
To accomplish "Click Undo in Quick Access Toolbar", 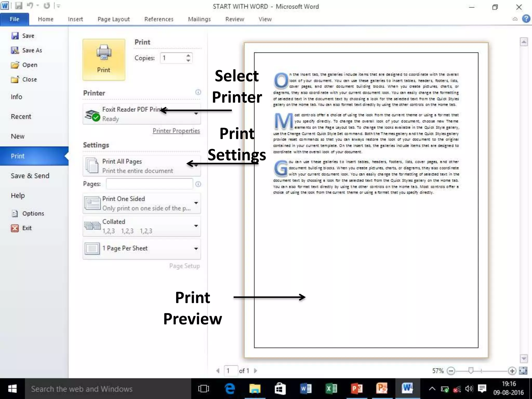I will 30,5.
